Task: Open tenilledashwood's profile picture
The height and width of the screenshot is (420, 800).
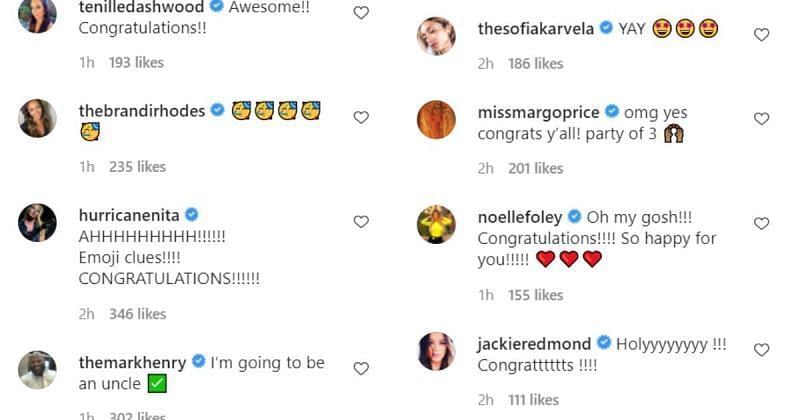Action: (37, 14)
